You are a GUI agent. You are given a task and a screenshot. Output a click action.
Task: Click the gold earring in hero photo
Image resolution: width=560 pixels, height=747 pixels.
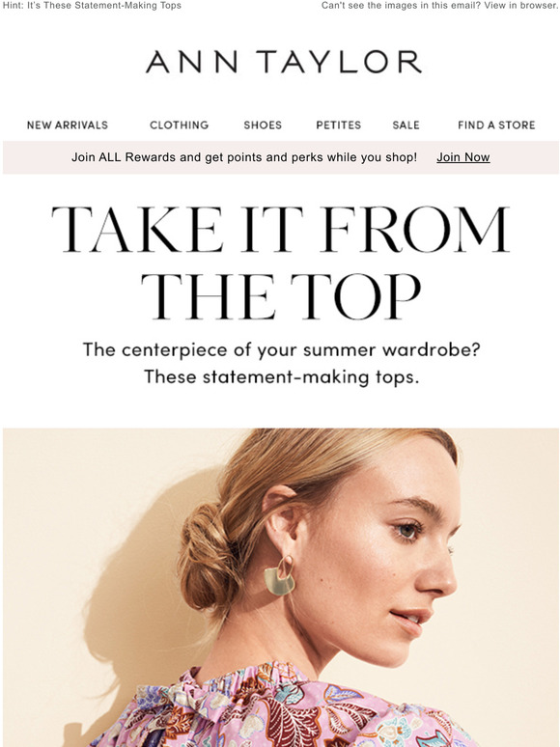(280, 575)
